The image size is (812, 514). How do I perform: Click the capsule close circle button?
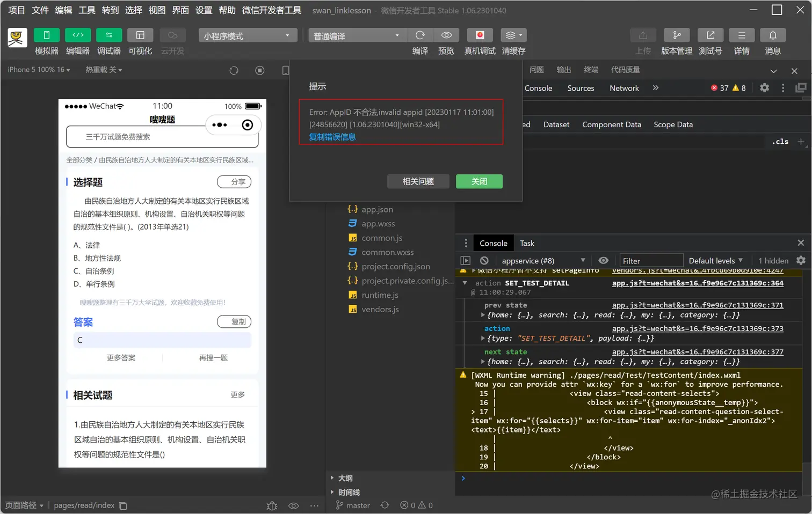point(247,125)
